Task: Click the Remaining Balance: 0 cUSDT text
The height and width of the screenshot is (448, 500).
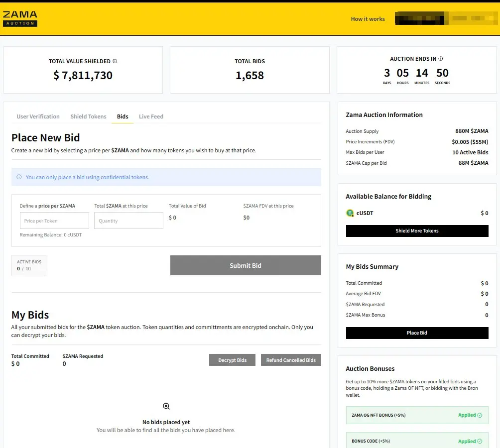Action: [51, 234]
